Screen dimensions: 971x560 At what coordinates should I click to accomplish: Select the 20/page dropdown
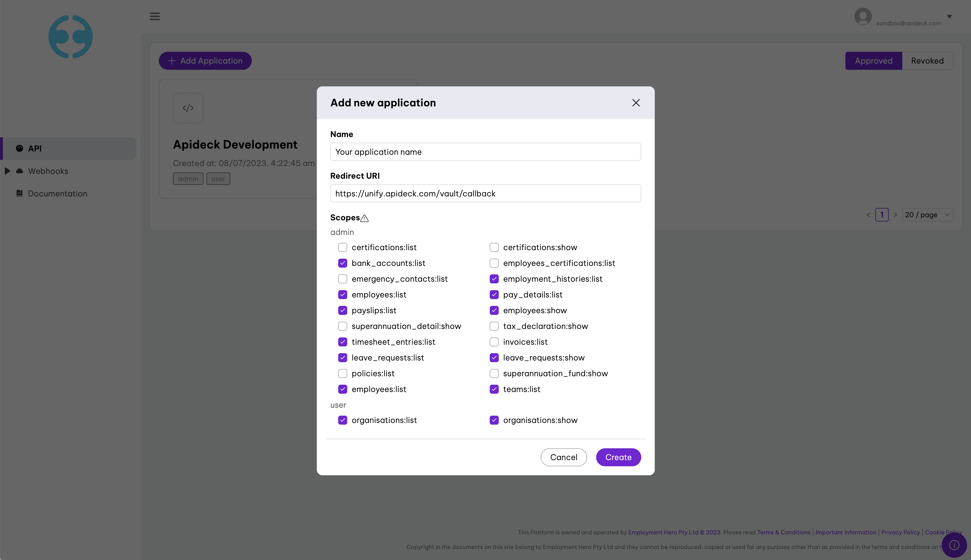tap(928, 215)
